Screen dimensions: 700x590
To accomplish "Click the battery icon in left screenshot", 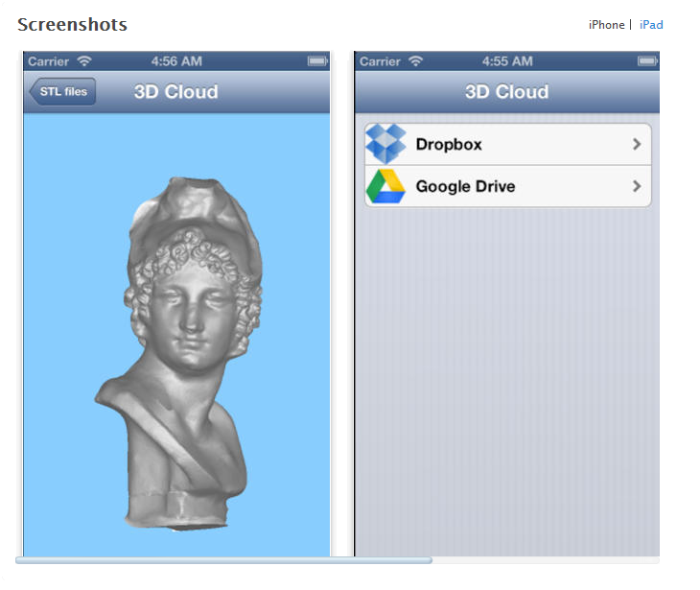I will click(x=317, y=61).
